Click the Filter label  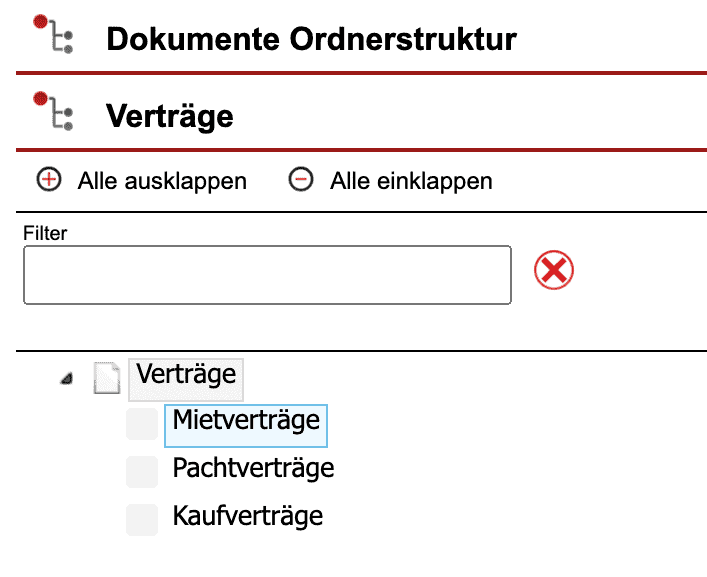(x=44, y=233)
